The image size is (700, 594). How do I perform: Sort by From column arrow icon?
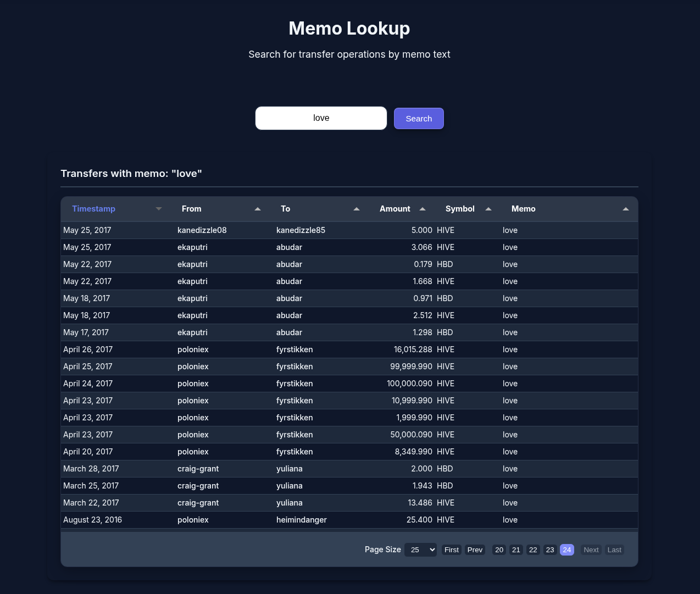pyautogui.click(x=258, y=209)
